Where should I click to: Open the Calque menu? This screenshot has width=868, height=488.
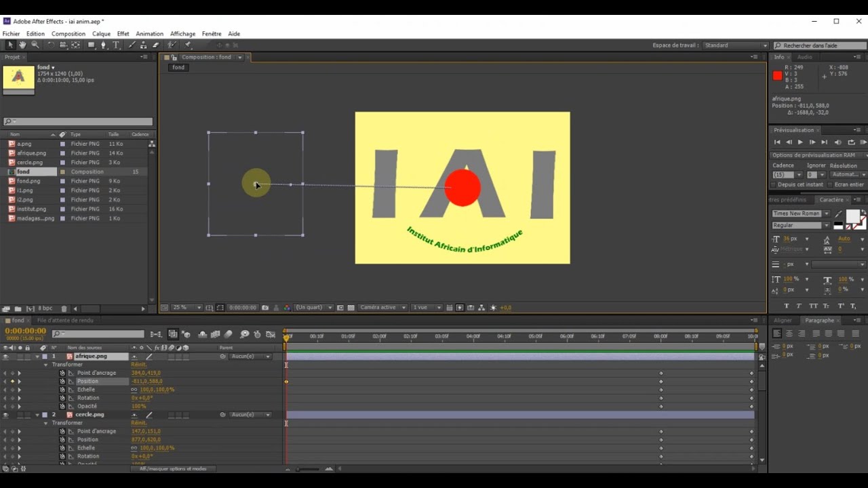coord(101,34)
